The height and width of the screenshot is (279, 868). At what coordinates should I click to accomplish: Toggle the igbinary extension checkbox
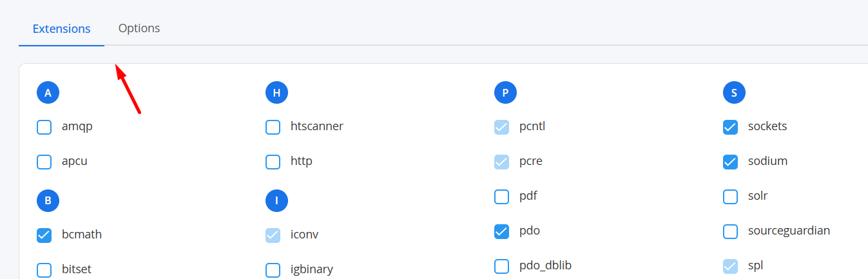click(273, 269)
